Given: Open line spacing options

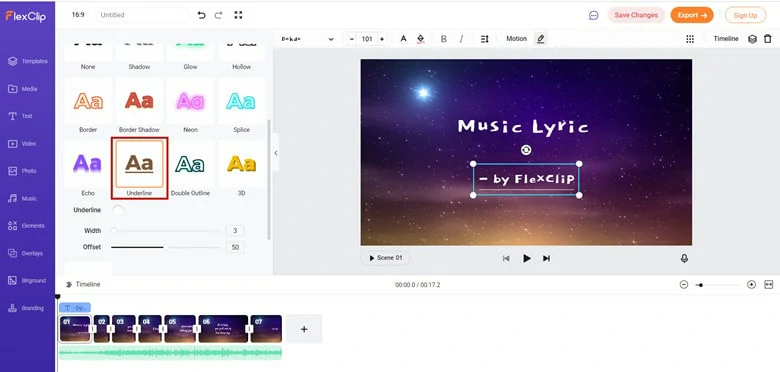Looking at the screenshot, I should point(485,39).
